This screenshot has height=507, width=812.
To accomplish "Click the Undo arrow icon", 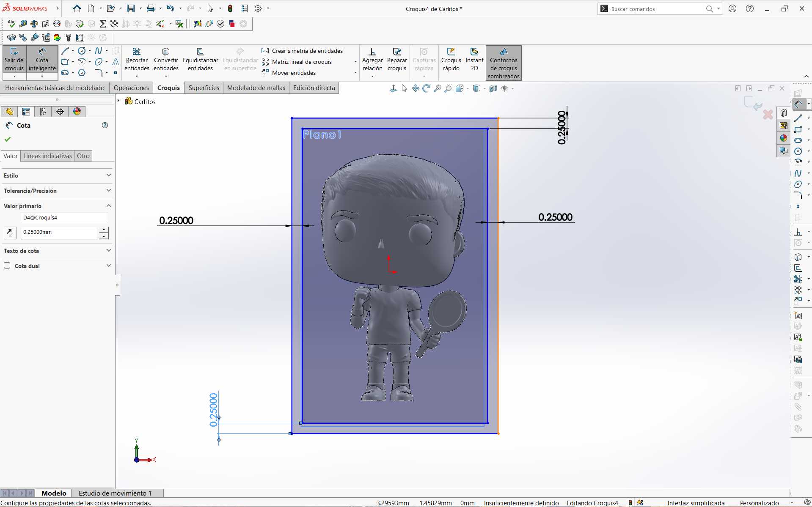I will coord(170,8).
